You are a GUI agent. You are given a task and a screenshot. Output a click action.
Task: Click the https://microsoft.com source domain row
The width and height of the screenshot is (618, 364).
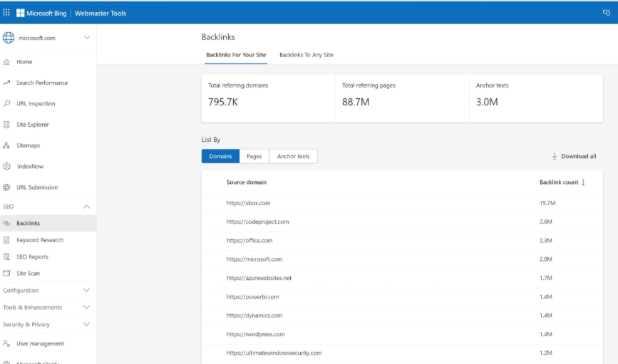tap(402, 259)
